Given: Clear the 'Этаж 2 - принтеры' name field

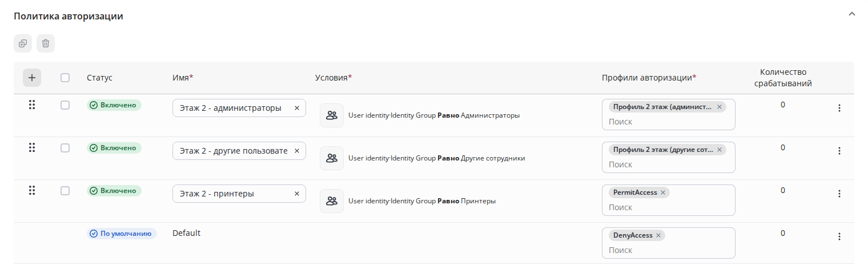Looking at the screenshot, I should (x=297, y=194).
